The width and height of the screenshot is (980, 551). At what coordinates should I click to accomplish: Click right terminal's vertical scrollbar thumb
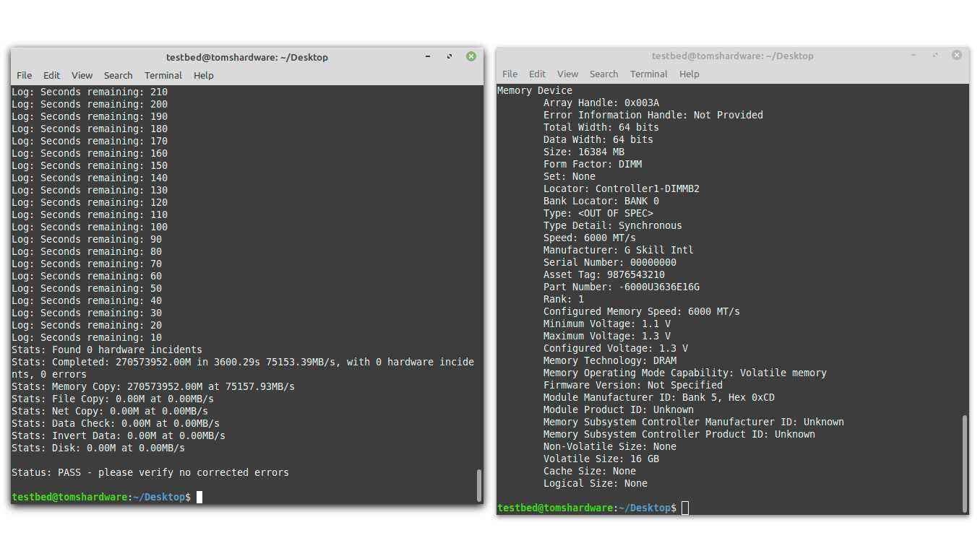(964, 463)
